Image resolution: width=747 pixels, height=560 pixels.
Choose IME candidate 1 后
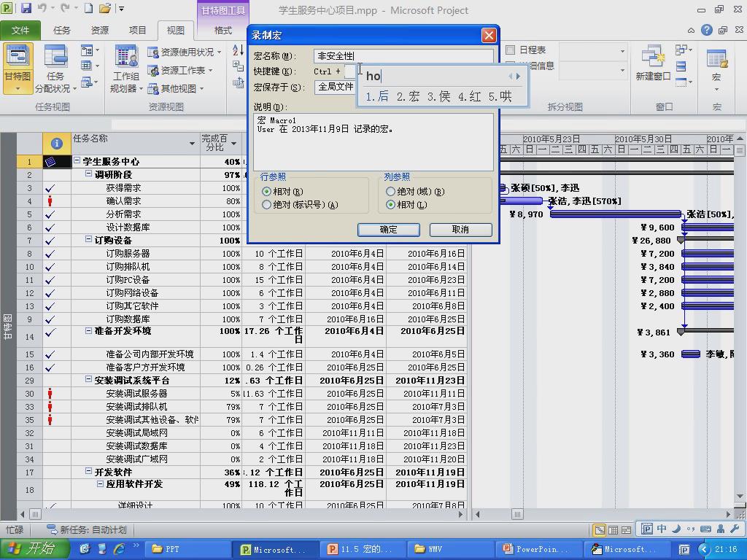(377, 97)
